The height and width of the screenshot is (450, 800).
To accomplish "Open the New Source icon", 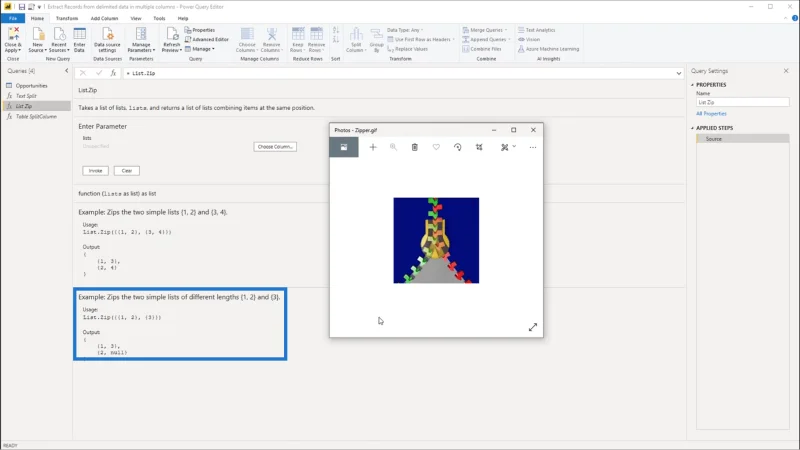I will pyautogui.click(x=38, y=35).
